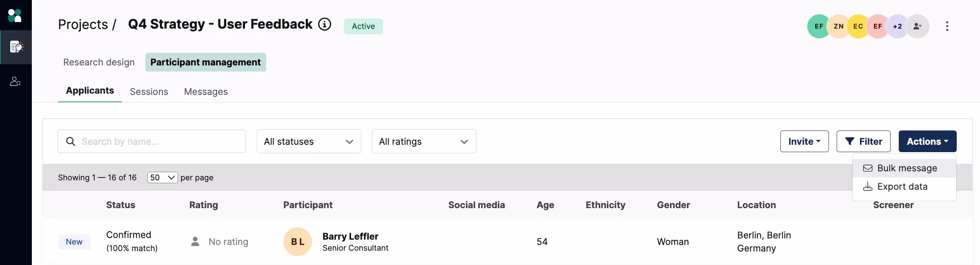Open the participants search sidebar icon
This screenshot has height=265, width=980.
(16, 81)
